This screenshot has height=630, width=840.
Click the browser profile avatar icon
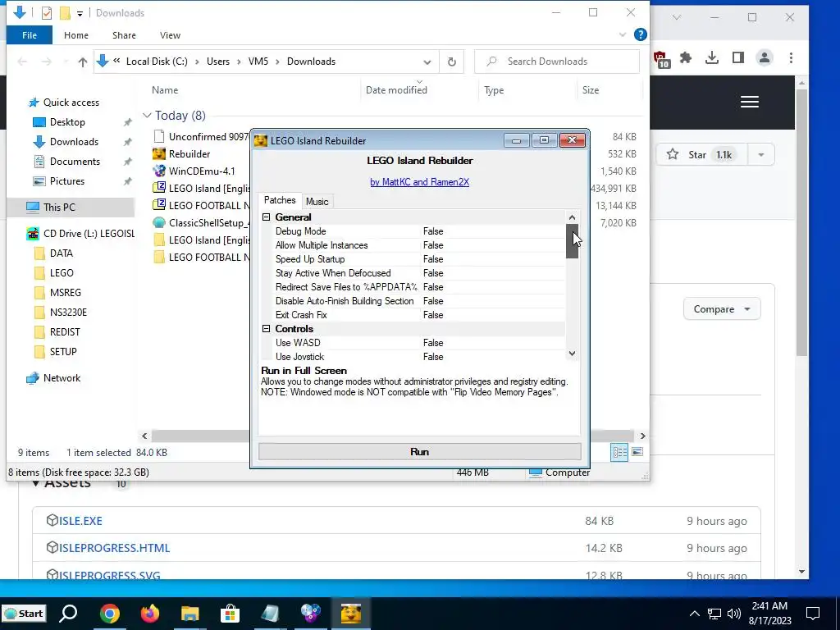[765, 58]
